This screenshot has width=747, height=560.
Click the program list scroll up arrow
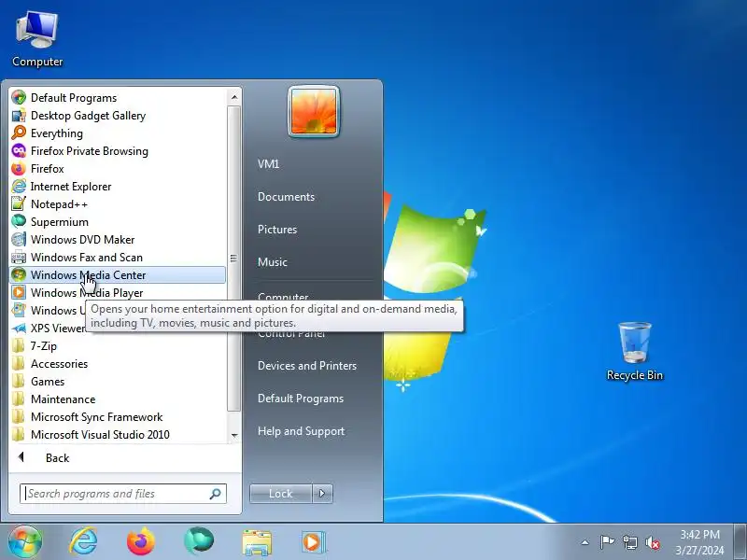coord(234,97)
